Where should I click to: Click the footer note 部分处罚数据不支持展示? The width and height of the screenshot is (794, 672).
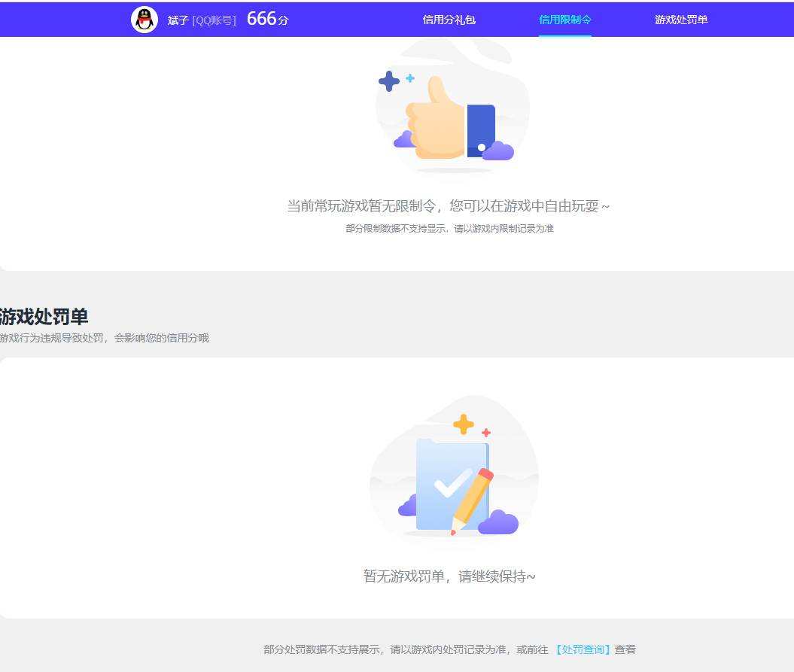(x=321, y=649)
